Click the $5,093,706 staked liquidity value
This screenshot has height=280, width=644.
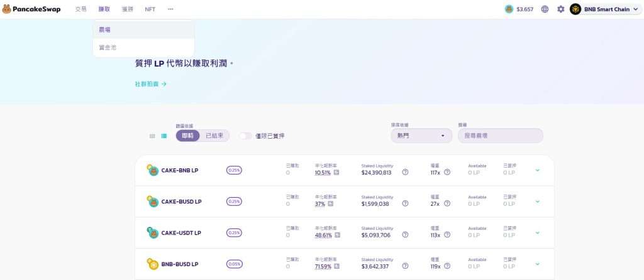pos(376,235)
